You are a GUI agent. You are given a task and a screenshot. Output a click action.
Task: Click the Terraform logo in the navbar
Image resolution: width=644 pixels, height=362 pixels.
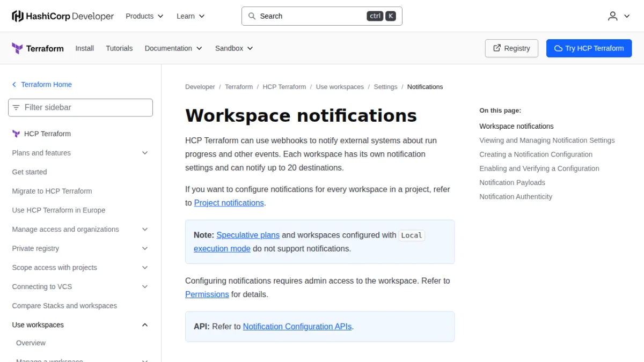38,48
